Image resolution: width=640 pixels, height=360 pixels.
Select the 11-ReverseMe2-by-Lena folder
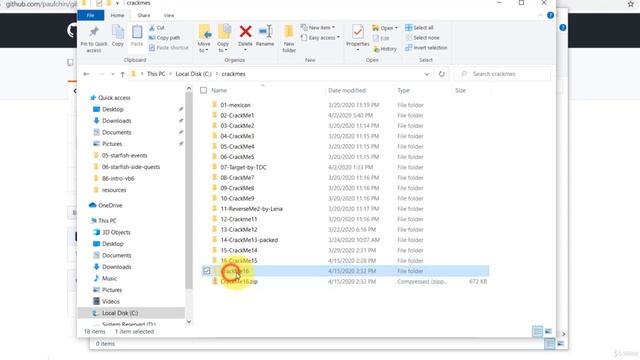pos(251,209)
